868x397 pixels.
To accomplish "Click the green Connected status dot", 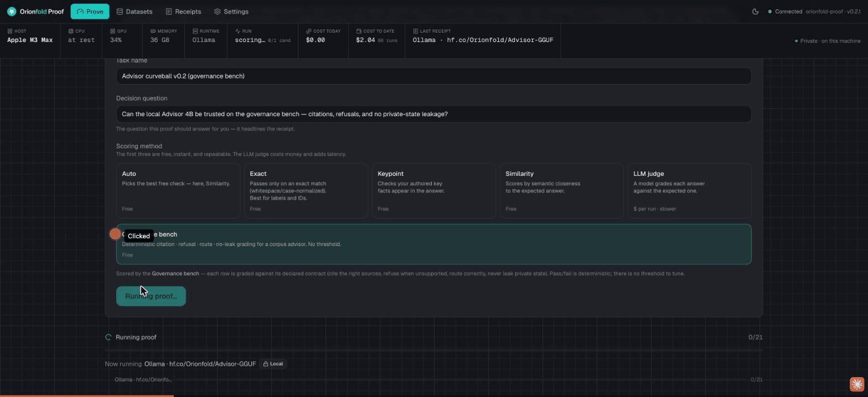I will (769, 12).
